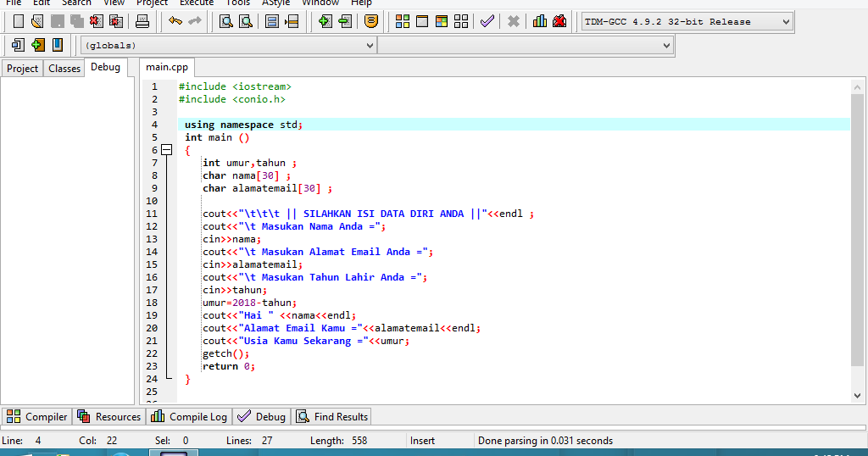This screenshot has height=456, width=868.
Task: Place cursor on 'using namespace std;' line
Action: click(x=243, y=125)
